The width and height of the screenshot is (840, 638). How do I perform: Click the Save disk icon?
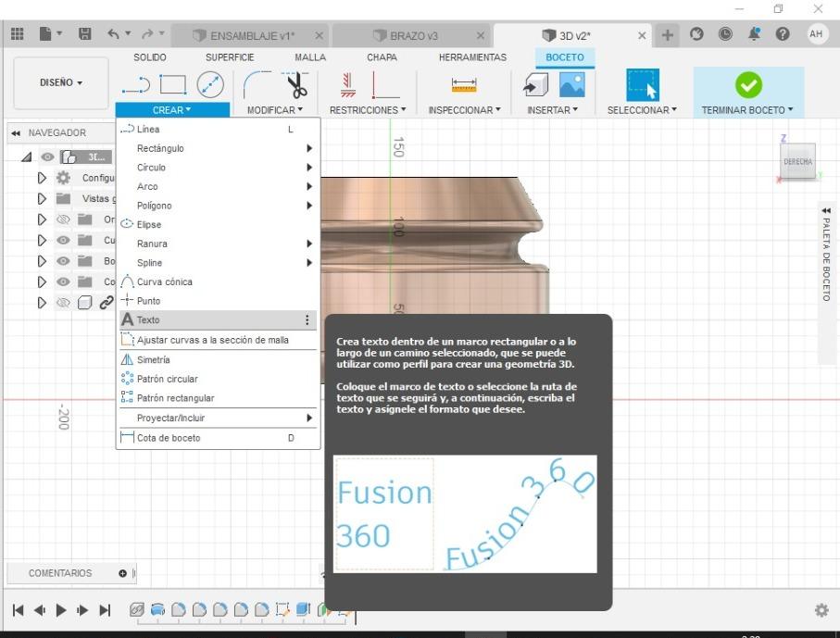pos(84,34)
